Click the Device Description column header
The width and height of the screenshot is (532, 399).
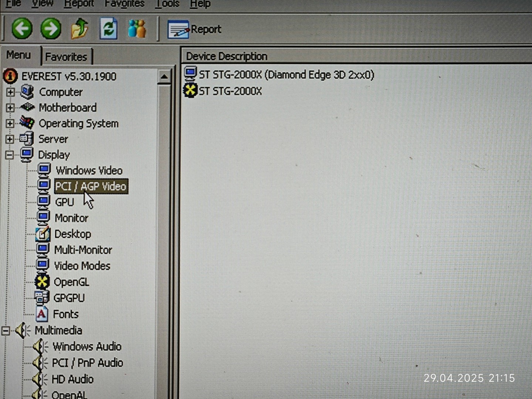coord(356,56)
